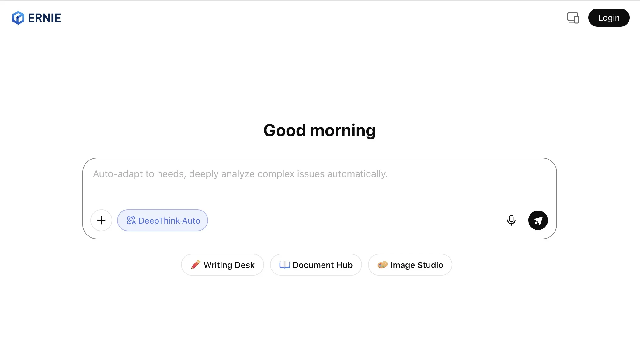Screen dimensions: 640x364
Task: Click the ERNIE hexagon logo icon
Action: tap(18, 18)
